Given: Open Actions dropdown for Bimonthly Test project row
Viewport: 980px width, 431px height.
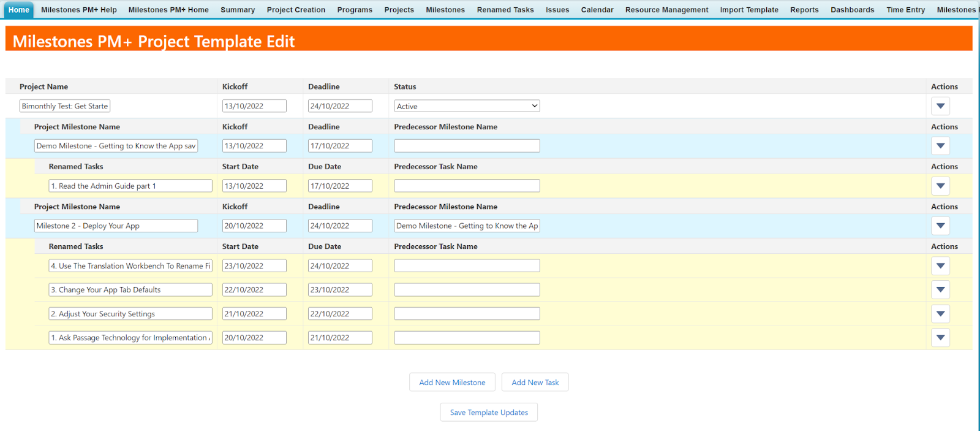Looking at the screenshot, I should pyautogui.click(x=940, y=106).
